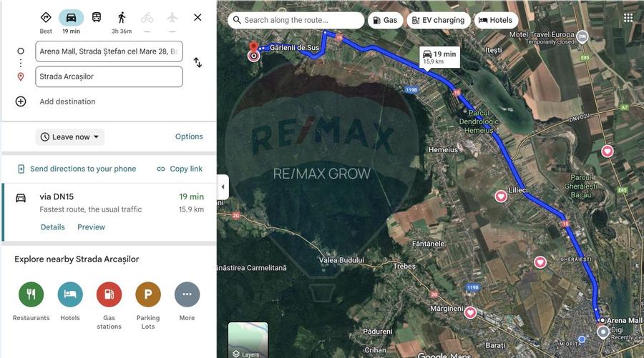Open the Layers map thumbnail
This screenshot has height=358, width=644.
[x=248, y=340]
